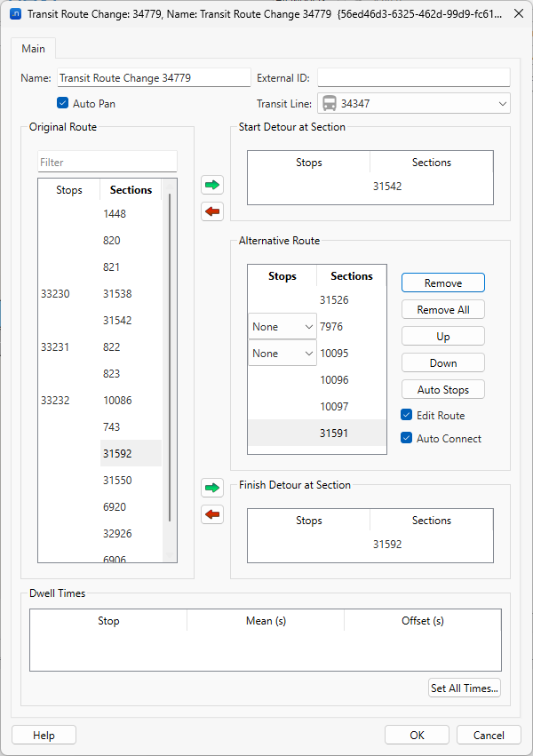Click the red arrow beside Finish Detour section
This screenshot has height=756, width=533.
pos(212,514)
